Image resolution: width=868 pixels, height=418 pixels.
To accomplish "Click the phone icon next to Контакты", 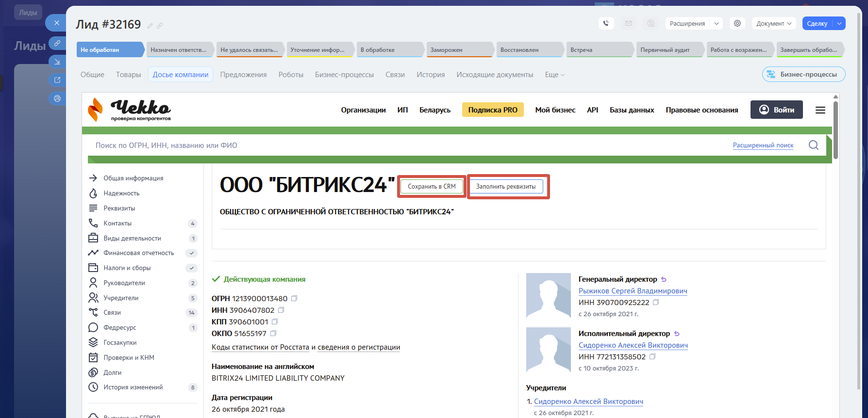I will tap(93, 223).
